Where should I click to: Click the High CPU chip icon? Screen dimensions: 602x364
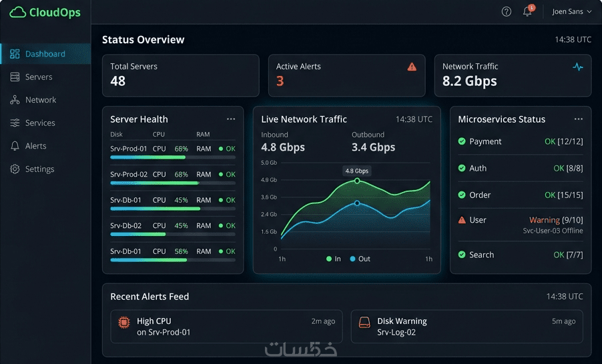(124, 322)
